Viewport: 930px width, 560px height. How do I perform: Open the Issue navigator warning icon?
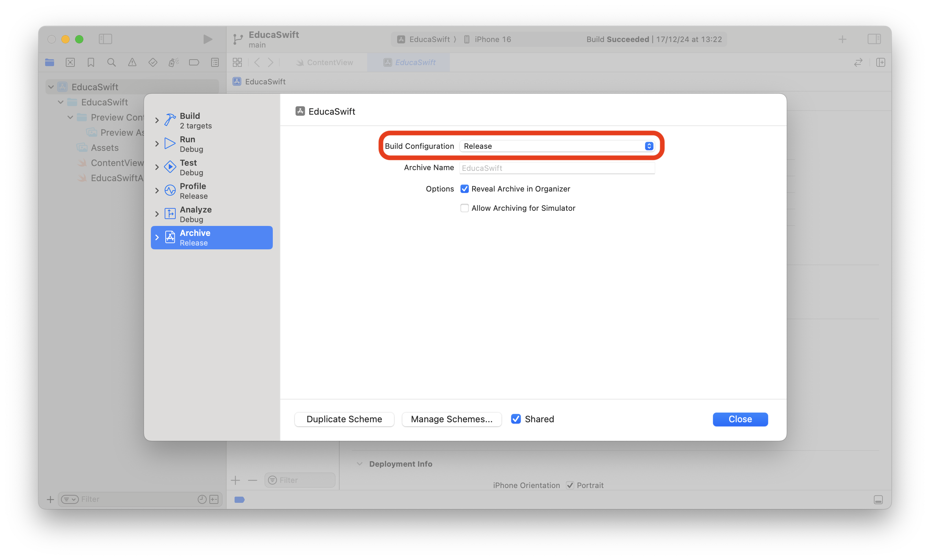click(132, 62)
